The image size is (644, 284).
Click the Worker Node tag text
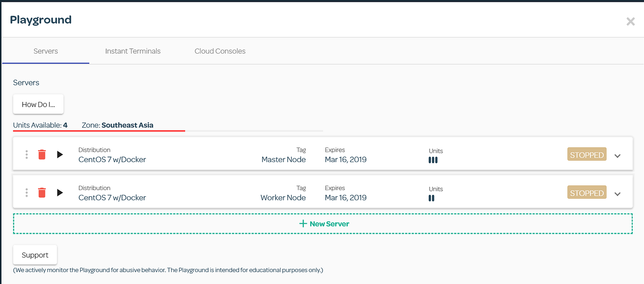[283, 198]
